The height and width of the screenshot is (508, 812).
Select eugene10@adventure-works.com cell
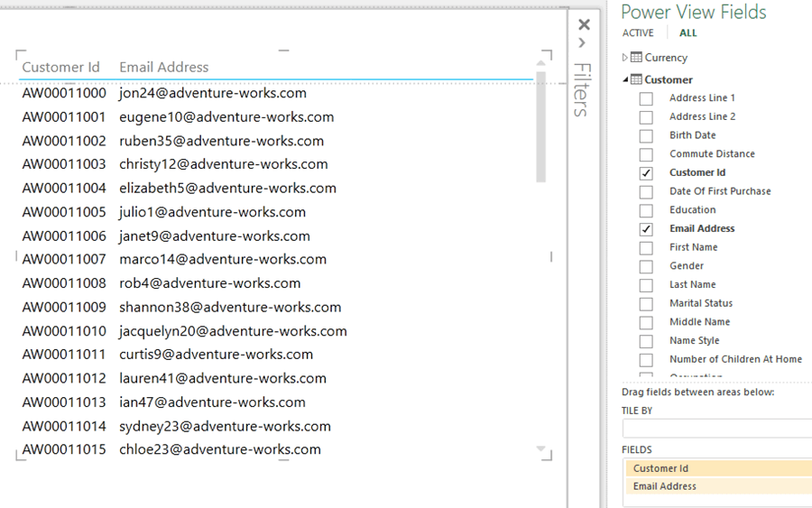coord(226,117)
